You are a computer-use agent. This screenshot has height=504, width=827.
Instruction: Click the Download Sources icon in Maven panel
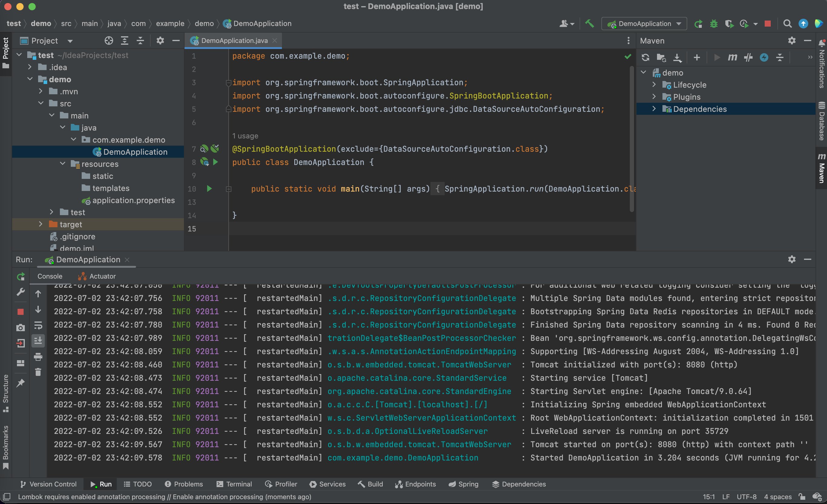click(677, 58)
